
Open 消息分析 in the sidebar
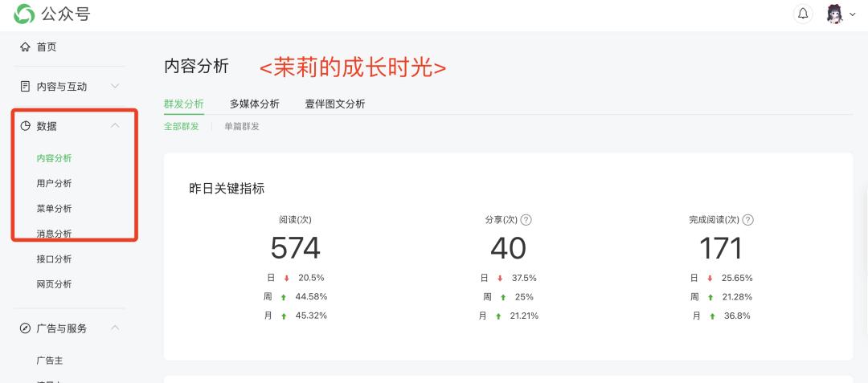point(55,234)
